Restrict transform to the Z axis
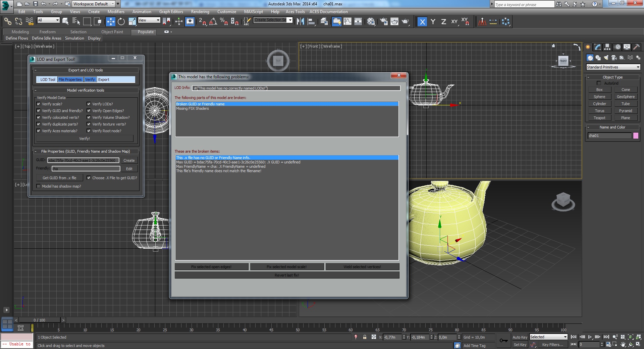The height and width of the screenshot is (349, 644). pos(443,22)
